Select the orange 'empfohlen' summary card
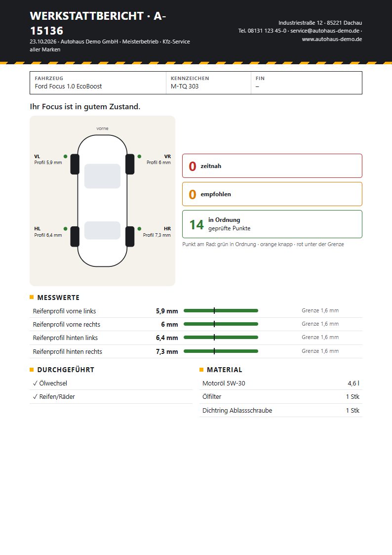392x555 pixels. [272, 194]
